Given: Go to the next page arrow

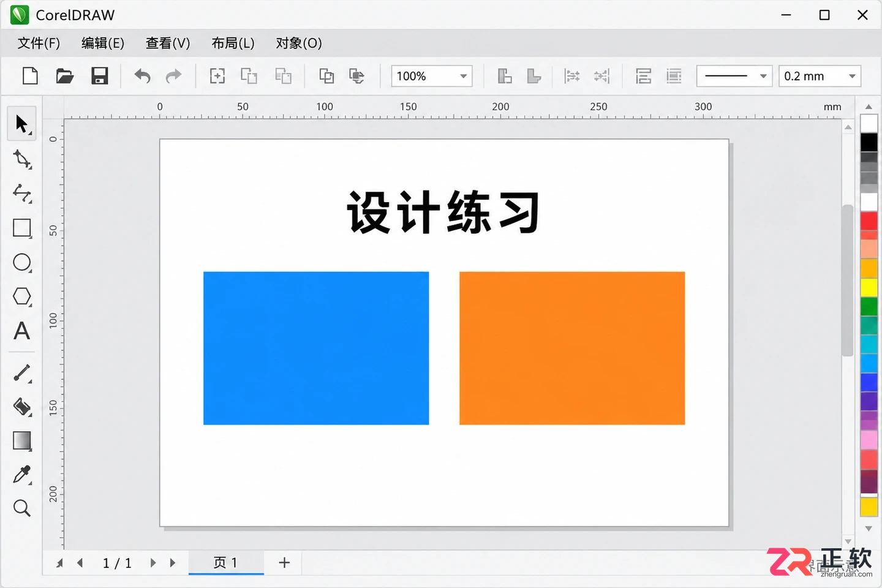Looking at the screenshot, I should click(153, 562).
